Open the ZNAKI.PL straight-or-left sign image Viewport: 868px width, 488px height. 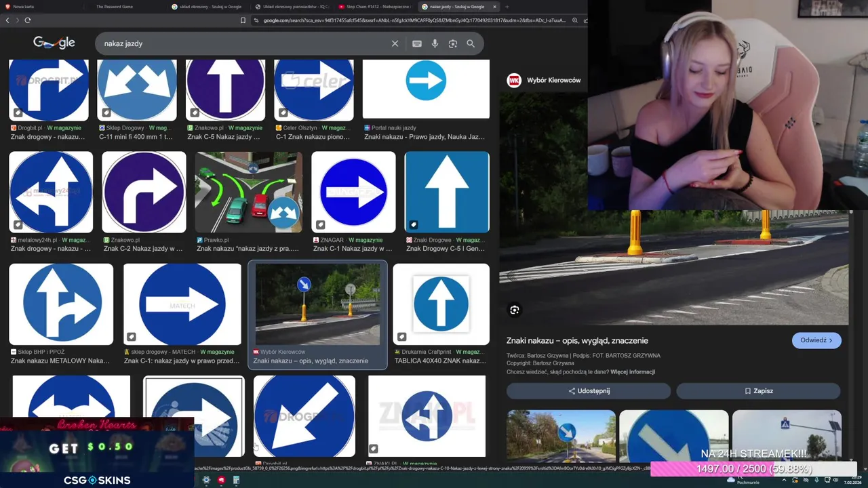coord(427,416)
